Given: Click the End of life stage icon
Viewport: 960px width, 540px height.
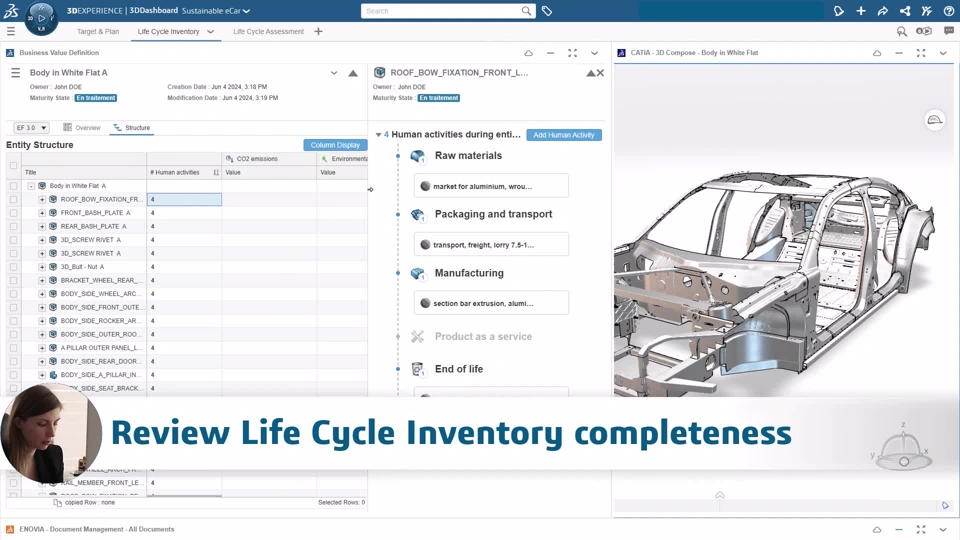Looking at the screenshot, I should tap(418, 369).
